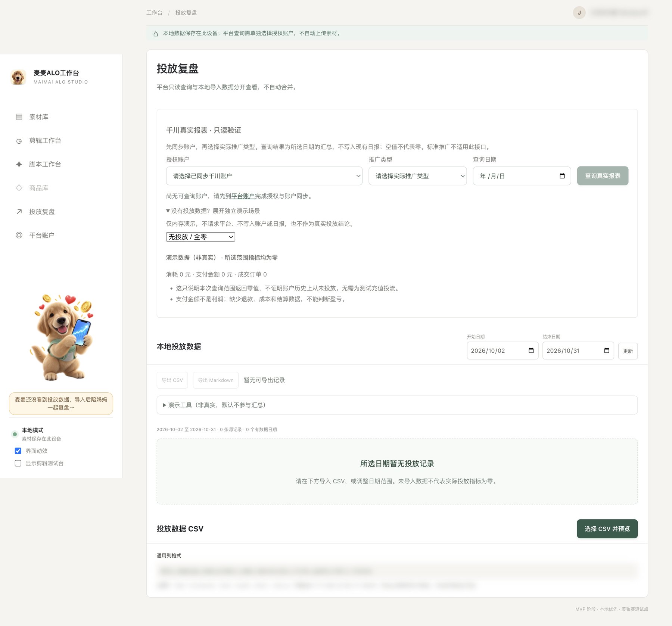The height and width of the screenshot is (626, 672).
Task: Click 工作台 in the breadcrumb
Action: coord(154,13)
